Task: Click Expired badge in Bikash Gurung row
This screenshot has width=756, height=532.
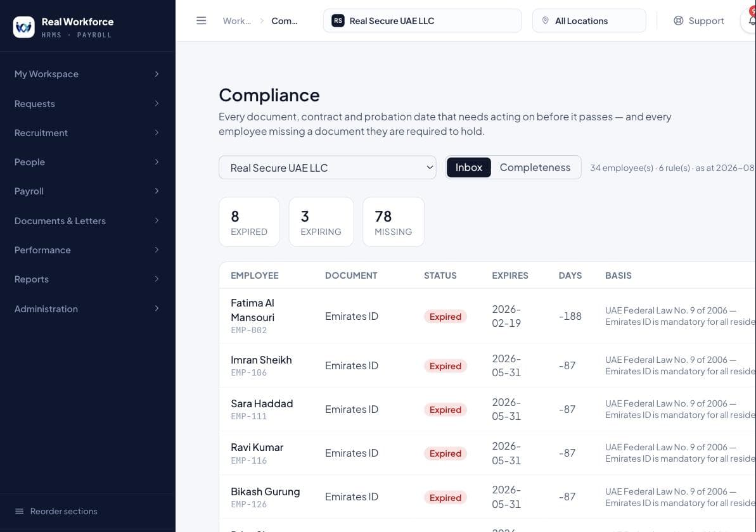Action: click(445, 498)
